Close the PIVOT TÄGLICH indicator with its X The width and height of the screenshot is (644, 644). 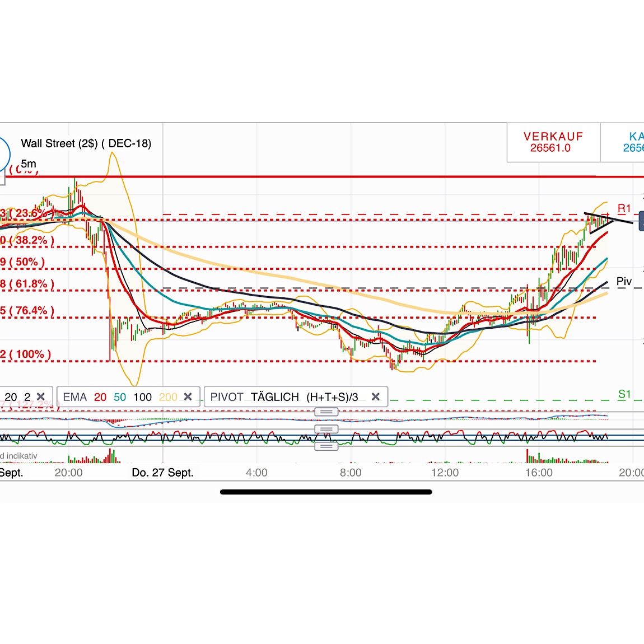(x=376, y=396)
